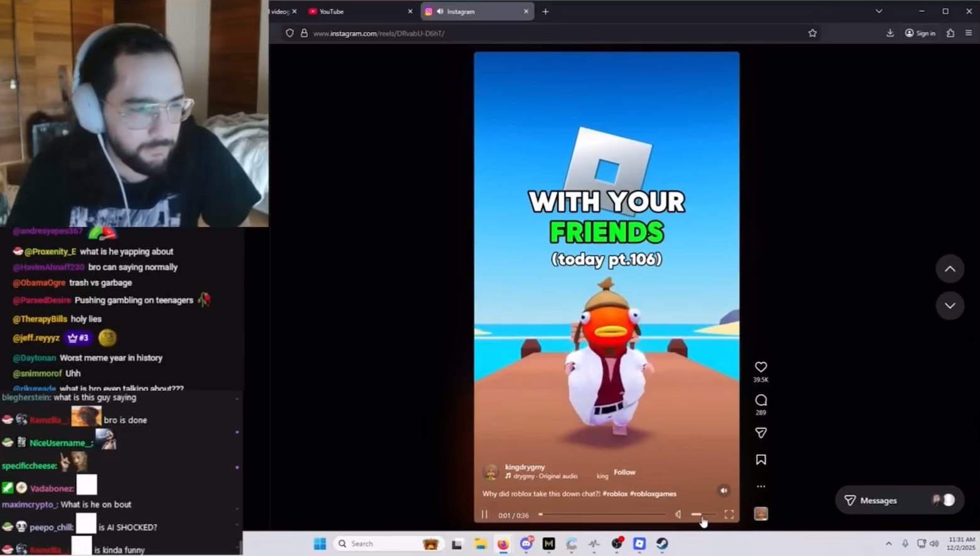Screen dimensions: 980x556
Task: Open the reel comments icon
Action: coord(760,400)
